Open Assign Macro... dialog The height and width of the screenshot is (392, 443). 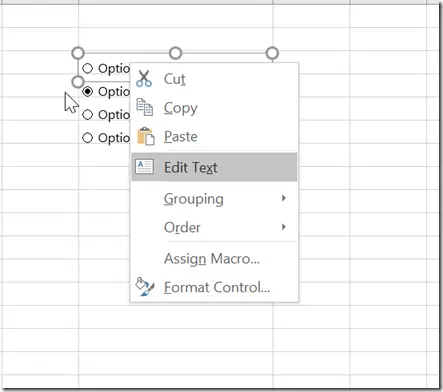[x=214, y=259]
